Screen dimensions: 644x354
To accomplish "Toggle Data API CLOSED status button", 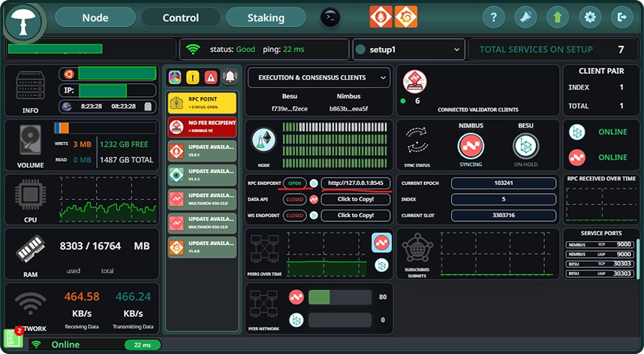I will click(x=294, y=199).
